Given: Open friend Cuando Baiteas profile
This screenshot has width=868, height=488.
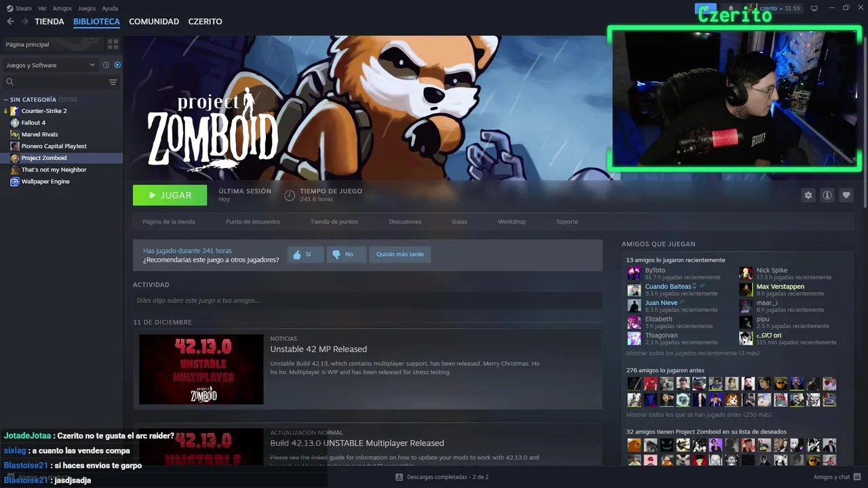Looking at the screenshot, I should (668, 287).
